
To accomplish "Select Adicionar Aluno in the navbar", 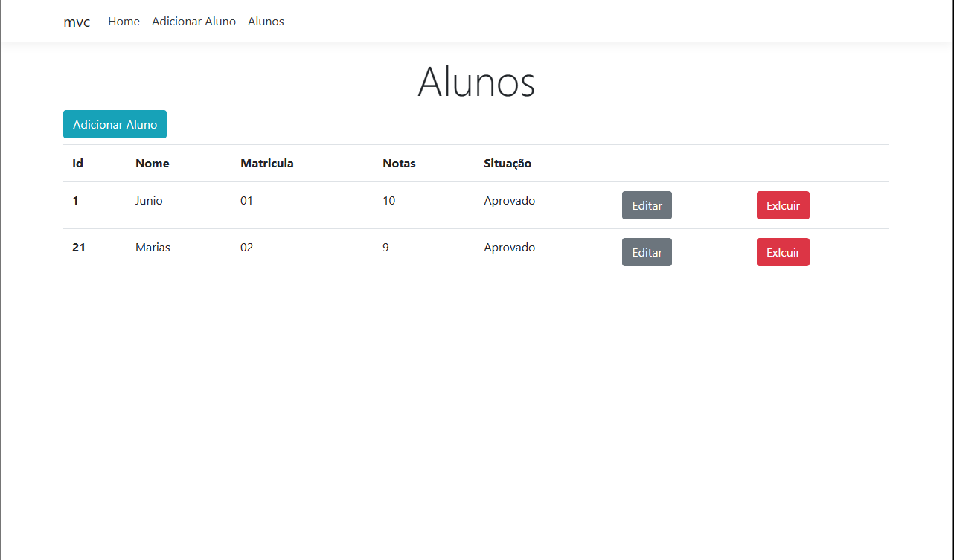I will coord(193,22).
